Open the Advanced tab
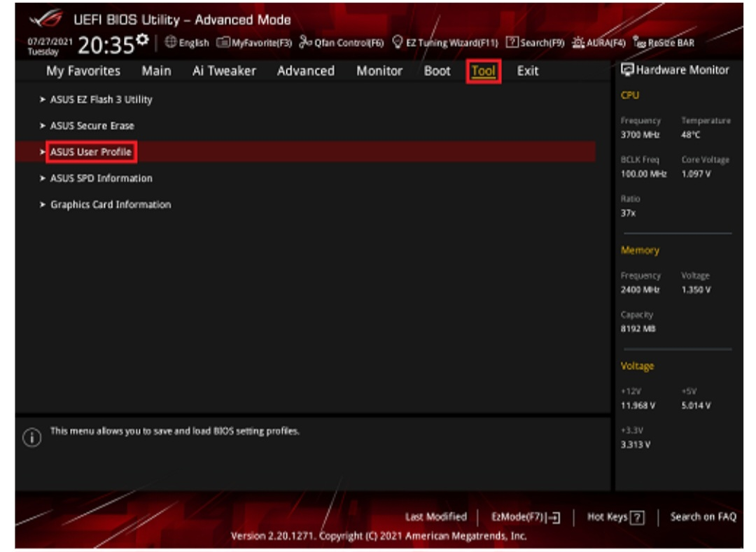This screenshot has height=552, width=756. pos(306,71)
